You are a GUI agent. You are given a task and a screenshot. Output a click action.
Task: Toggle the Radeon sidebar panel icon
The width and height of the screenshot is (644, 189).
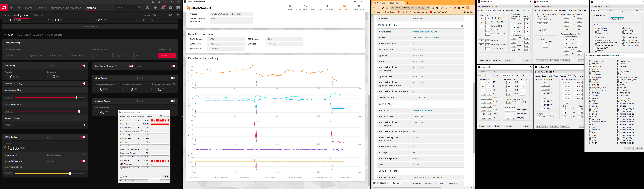[178, 8]
